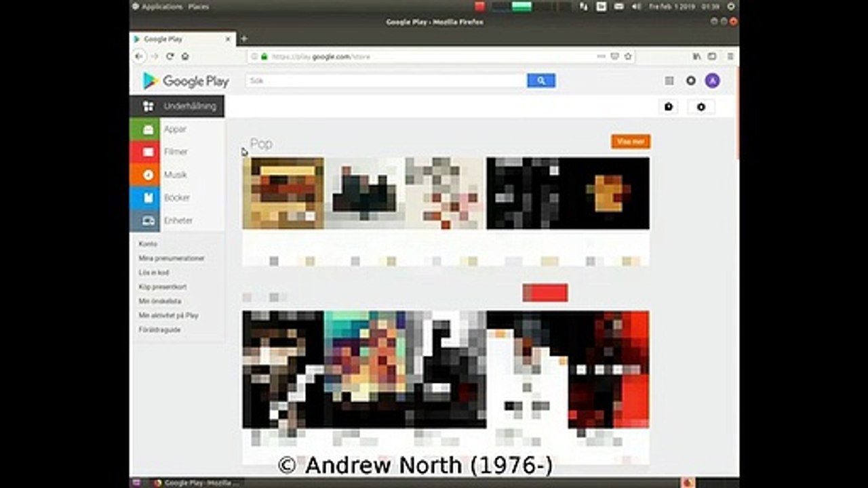
Task: Click the Firefox home button
Action: [x=185, y=57]
